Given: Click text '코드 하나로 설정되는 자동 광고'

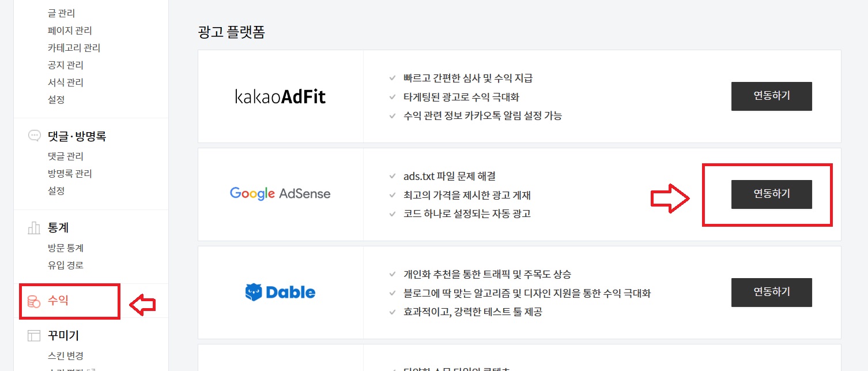Looking at the screenshot, I should point(467,213).
